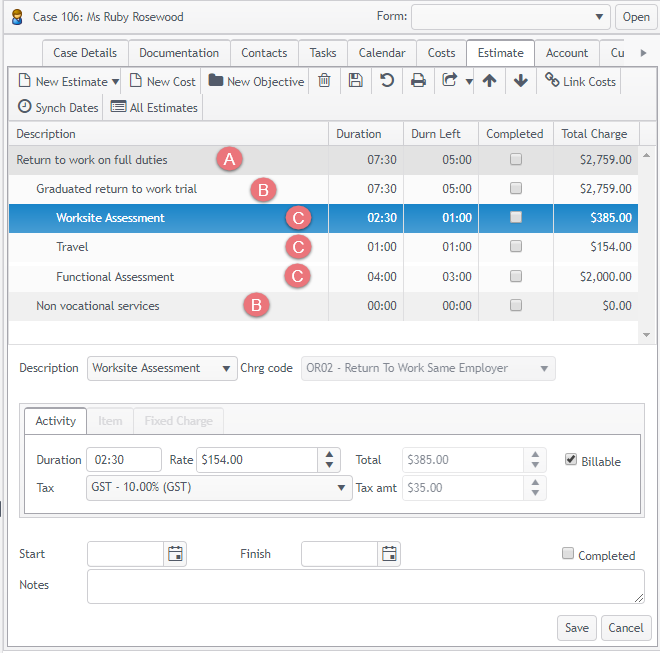660x653 pixels.
Task: Click the Cancel button
Action: [x=625, y=628]
